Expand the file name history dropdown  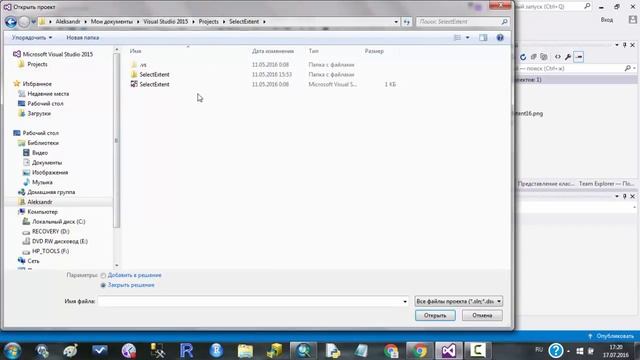(x=405, y=302)
